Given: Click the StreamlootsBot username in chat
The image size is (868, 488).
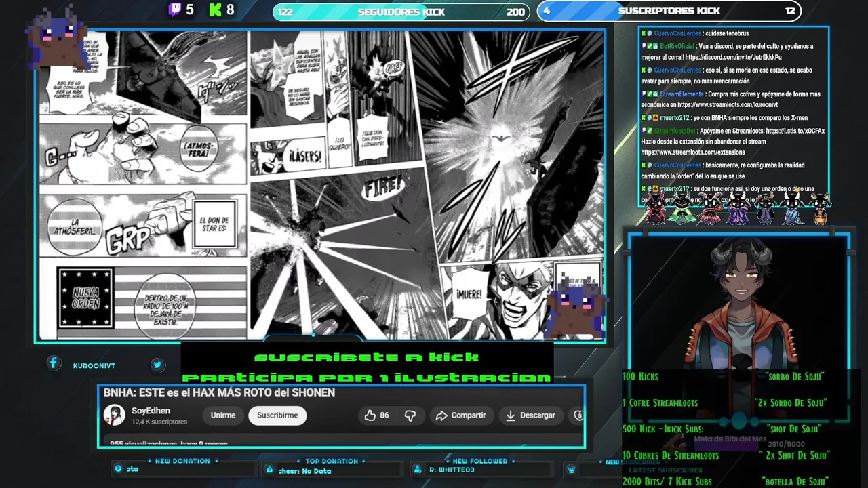Looking at the screenshot, I should point(675,131).
